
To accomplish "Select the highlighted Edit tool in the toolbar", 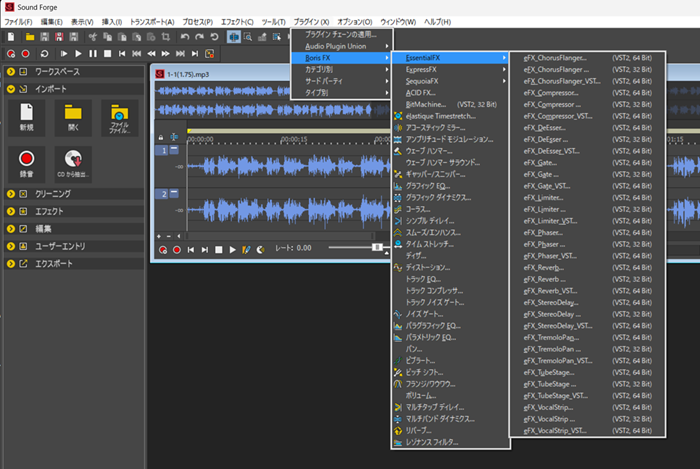I will (x=233, y=37).
